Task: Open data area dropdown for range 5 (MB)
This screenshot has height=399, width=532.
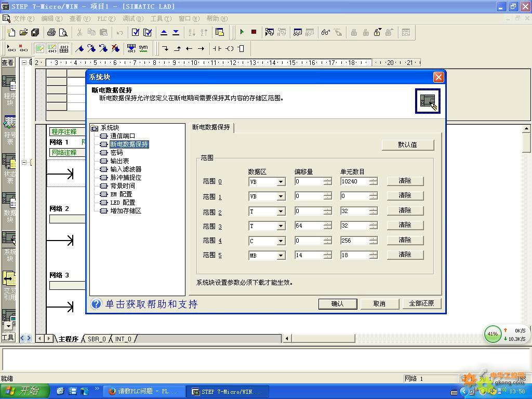Action: 281,256
